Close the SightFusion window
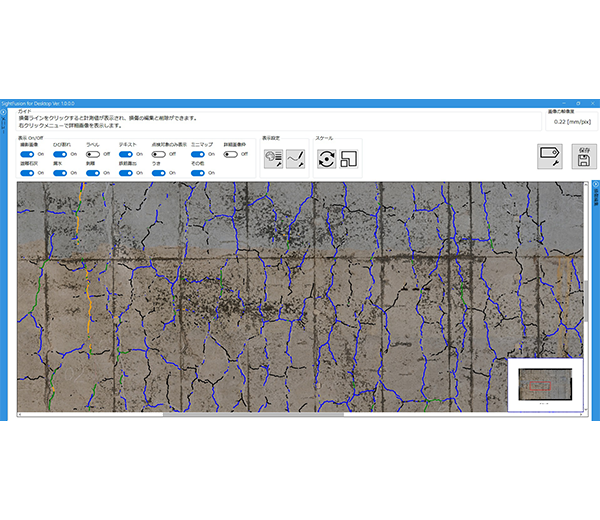 pos(593,103)
